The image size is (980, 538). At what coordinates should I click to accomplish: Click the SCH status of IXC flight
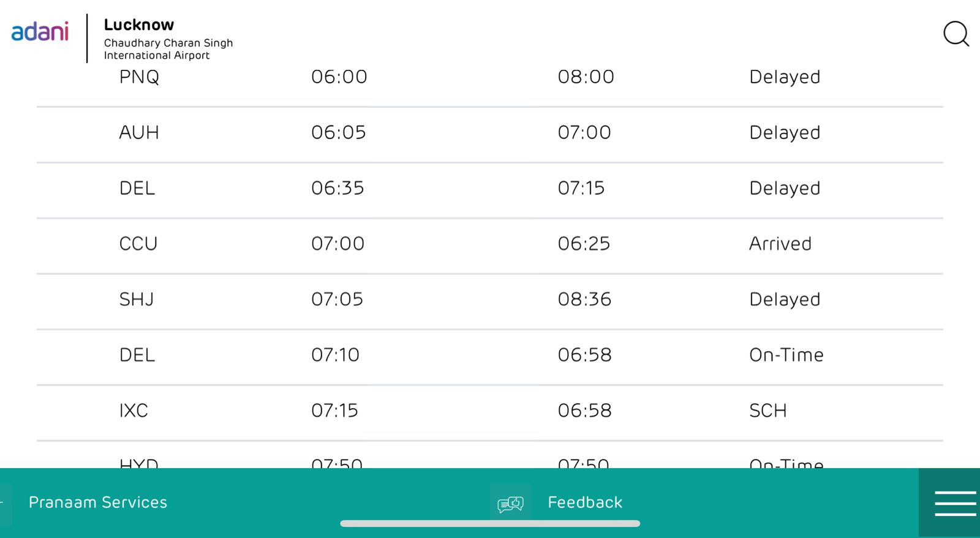point(767,411)
